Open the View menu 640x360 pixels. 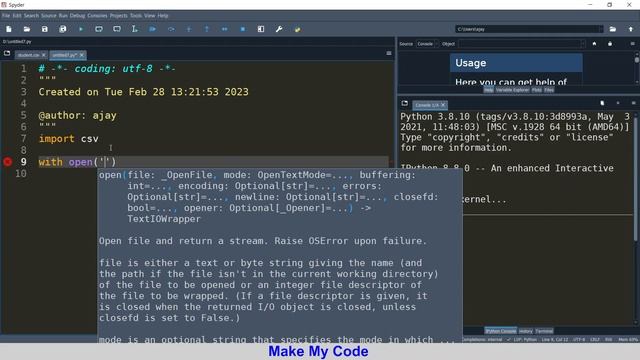(149, 16)
